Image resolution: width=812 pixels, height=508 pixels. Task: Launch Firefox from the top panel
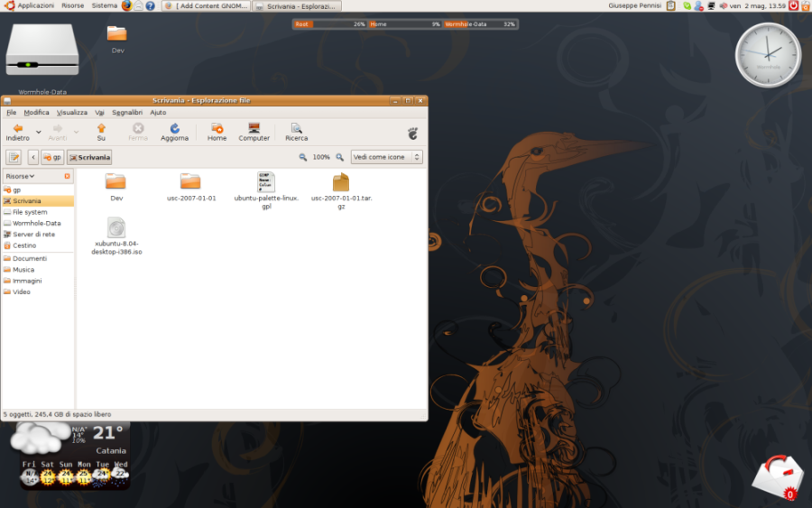point(127,5)
